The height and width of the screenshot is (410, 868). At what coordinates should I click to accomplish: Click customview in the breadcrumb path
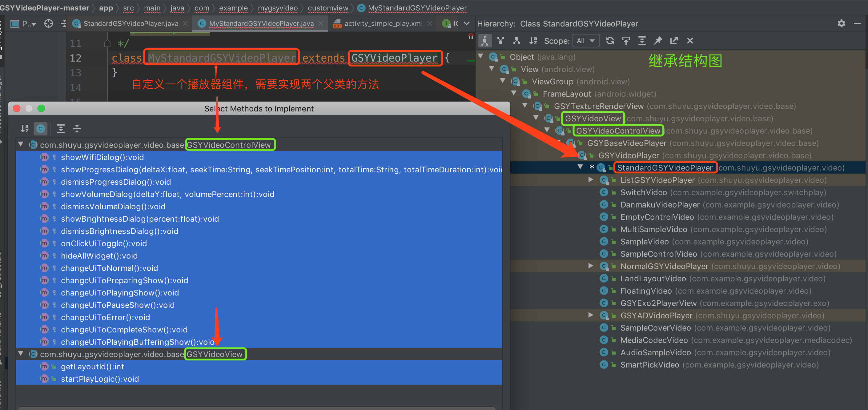[328, 8]
